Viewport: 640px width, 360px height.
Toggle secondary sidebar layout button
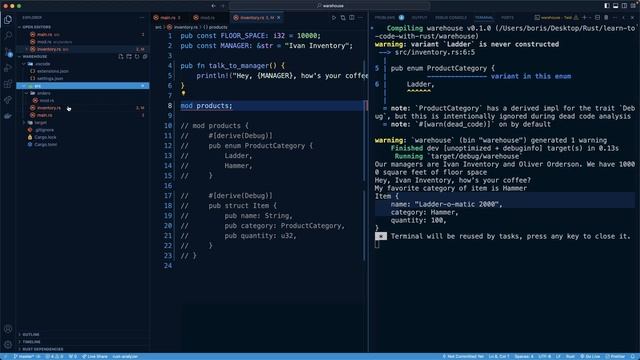[624, 6]
